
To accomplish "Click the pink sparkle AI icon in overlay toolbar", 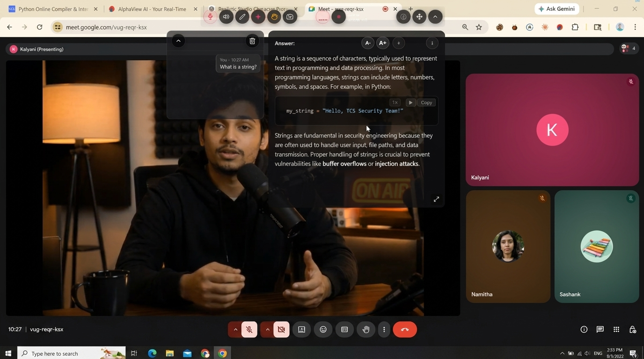I will (258, 17).
